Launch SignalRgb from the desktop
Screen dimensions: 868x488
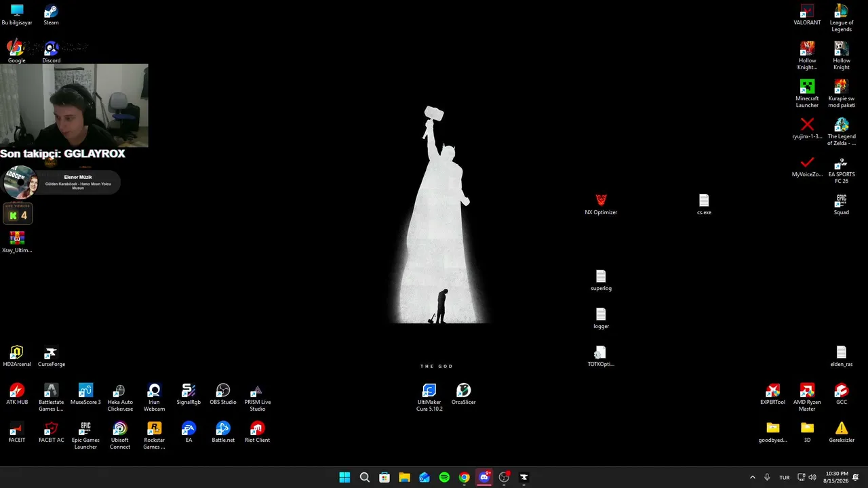point(189,394)
